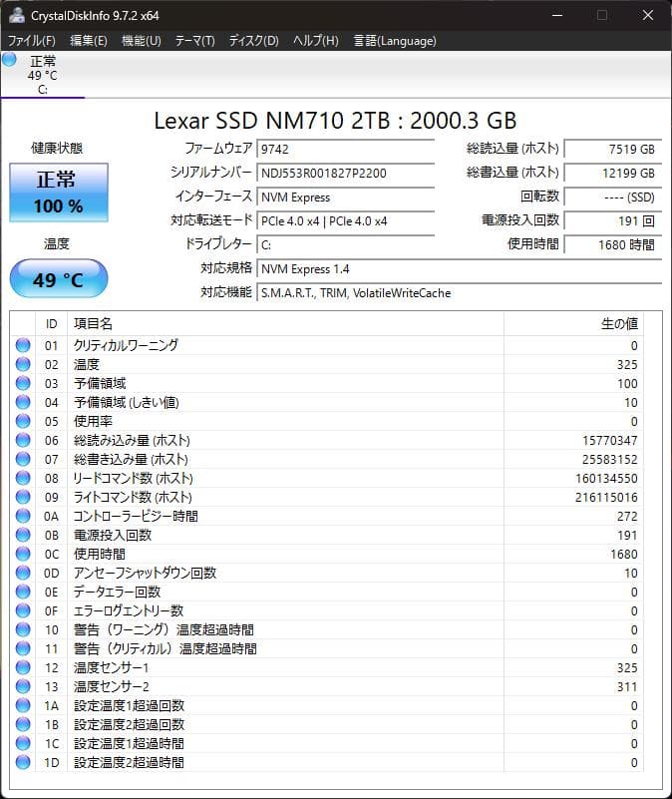The image size is (672, 799).
Task: Open the ヘルプ(H) menu
Action: (x=316, y=41)
